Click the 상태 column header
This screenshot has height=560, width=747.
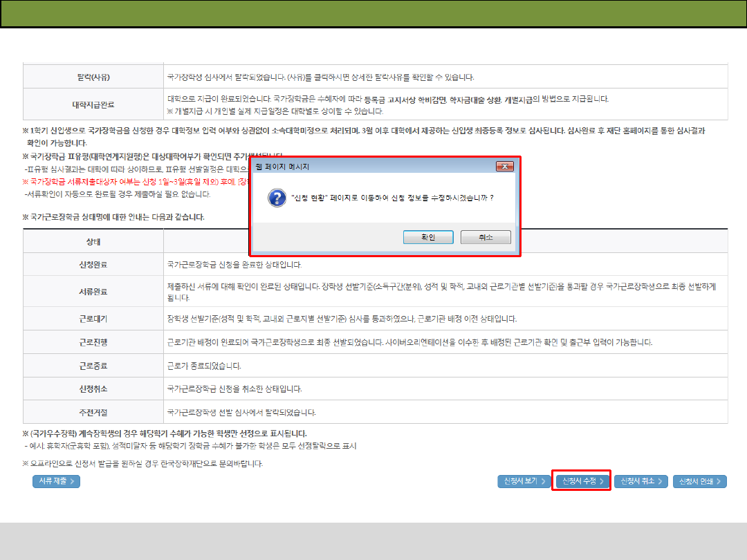pyautogui.click(x=93, y=242)
